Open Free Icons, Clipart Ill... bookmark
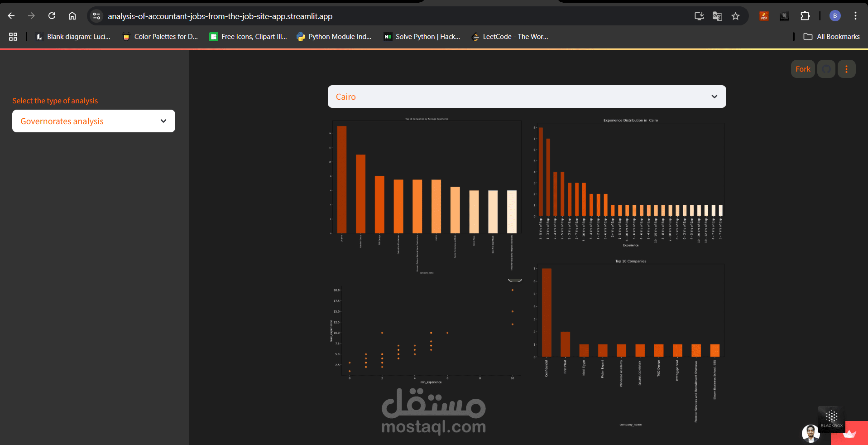868x445 pixels. 248,37
